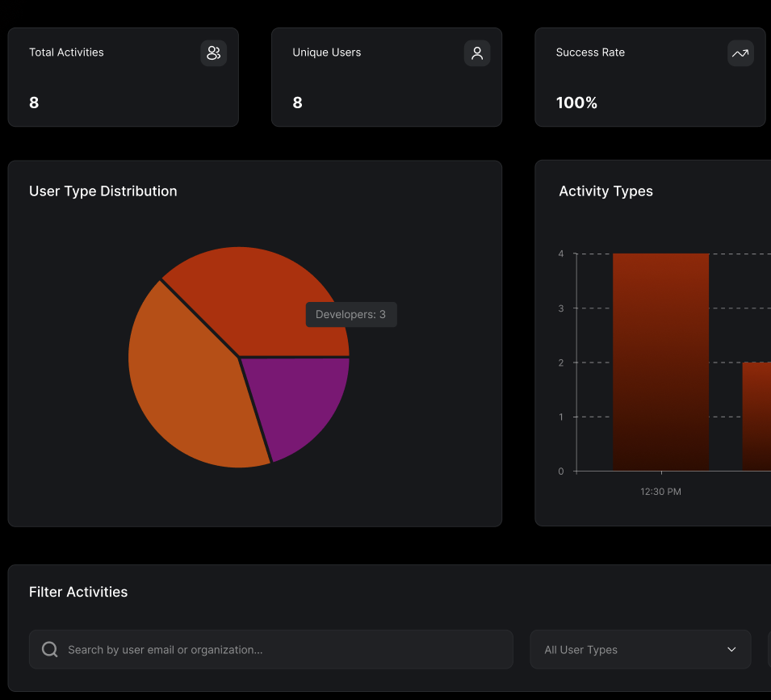
Task: Click the chevron in All User Types
Action: tap(731, 650)
